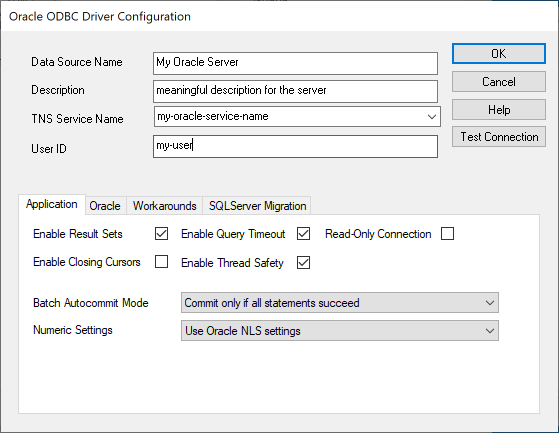The image size is (559, 433).
Task: Click the TNS Service Name text box
Action: (289, 117)
